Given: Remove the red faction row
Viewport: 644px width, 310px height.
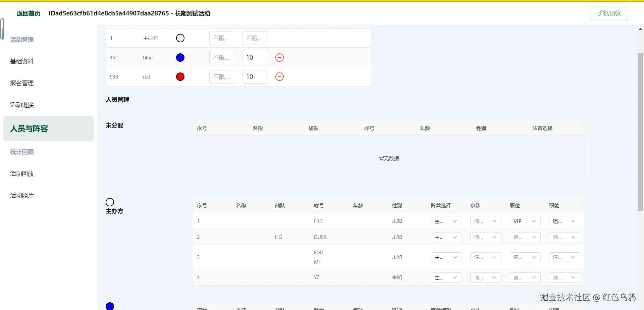Looking at the screenshot, I should [279, 77].
